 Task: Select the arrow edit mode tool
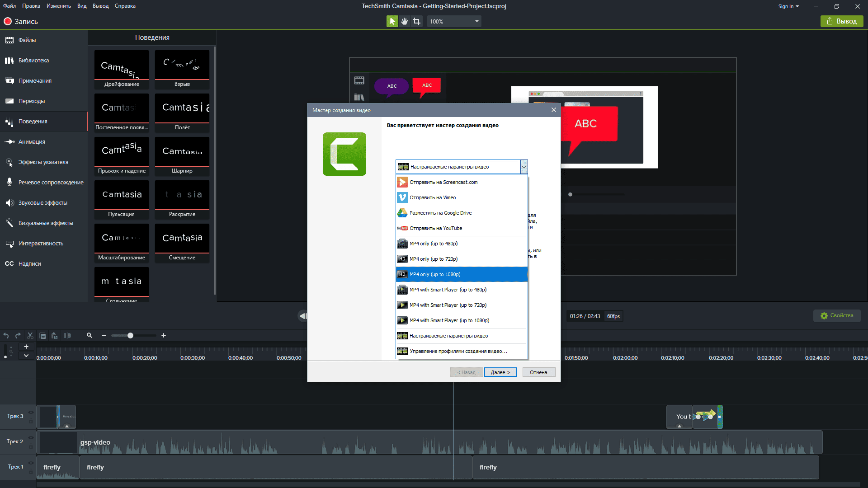coord(392,21)
